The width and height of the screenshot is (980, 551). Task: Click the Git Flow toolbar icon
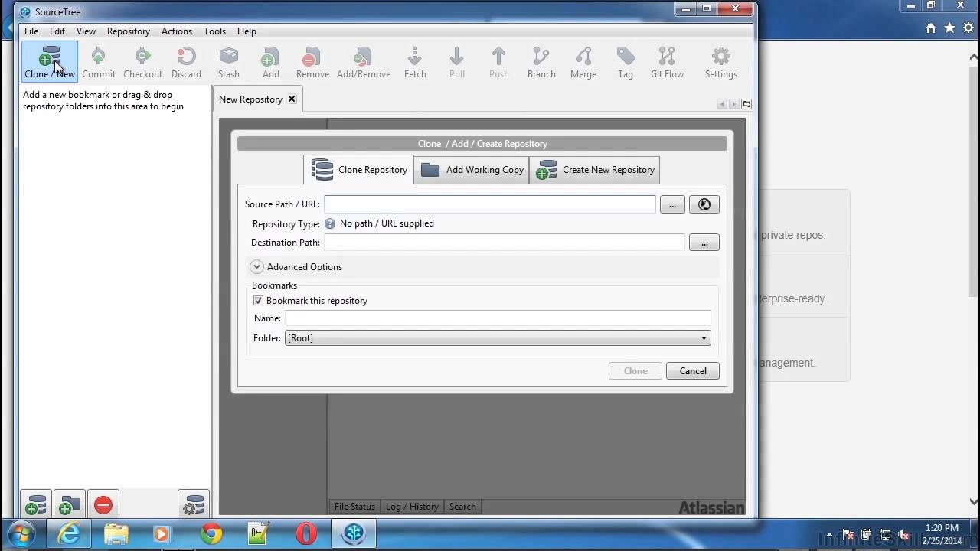pyautogui.click(x=667, y=62)
